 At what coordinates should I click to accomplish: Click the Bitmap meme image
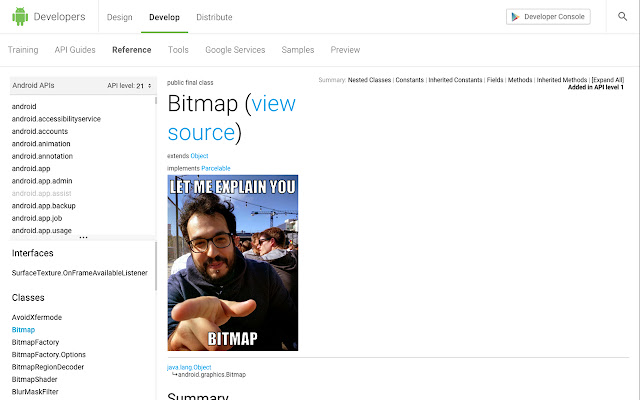click(233, 263)
